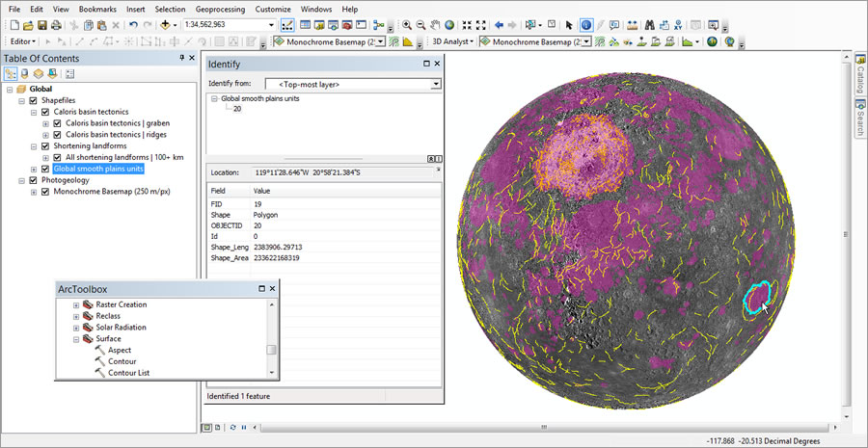Open the Geoprocessing menu
868x448 pixels.
(220, 9)
